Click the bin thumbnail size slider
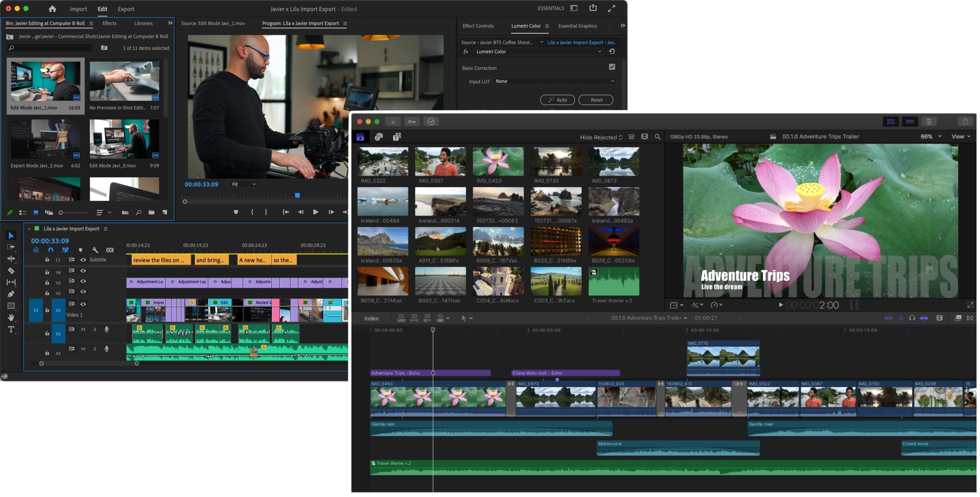This screenshot has height=497, width=980. click(73, 213)
